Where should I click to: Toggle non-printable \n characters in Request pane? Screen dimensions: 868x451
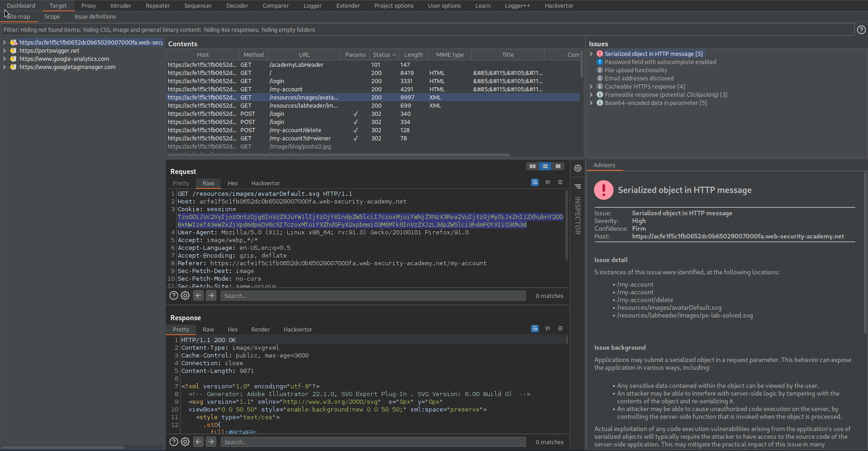tap(548, 182)
